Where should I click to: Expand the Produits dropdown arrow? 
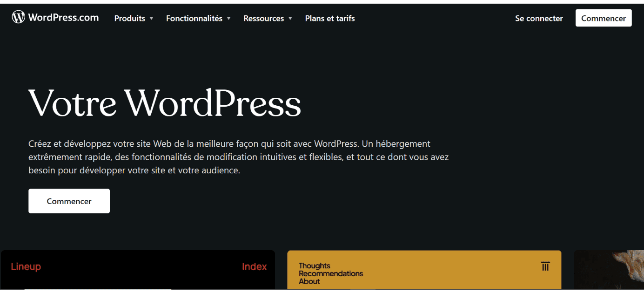[151, 19]
